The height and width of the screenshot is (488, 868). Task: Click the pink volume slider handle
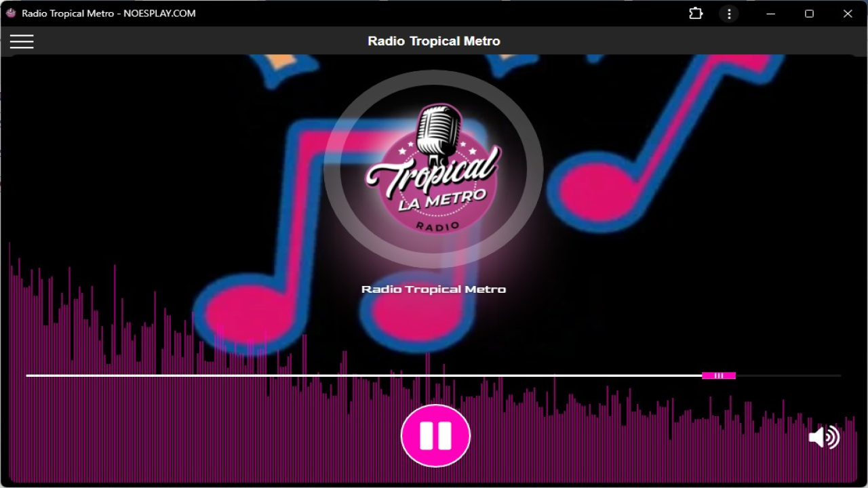(x=719, y=375)
